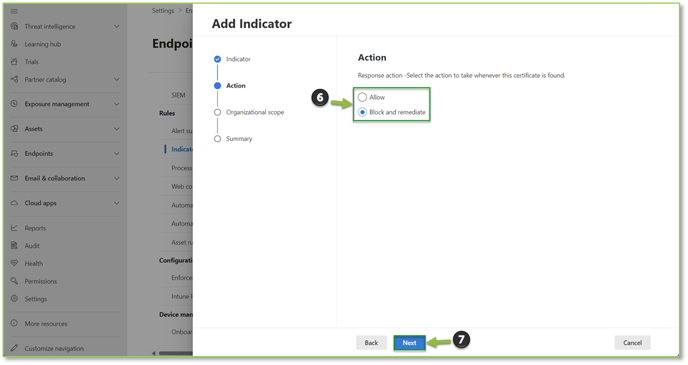Click the Cloud apps cloud icon
688x365 pixels.
[14, 203]
